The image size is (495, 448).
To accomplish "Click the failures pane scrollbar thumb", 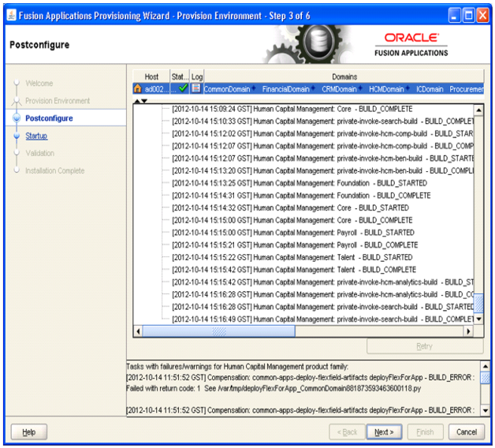I will point(486,378).
